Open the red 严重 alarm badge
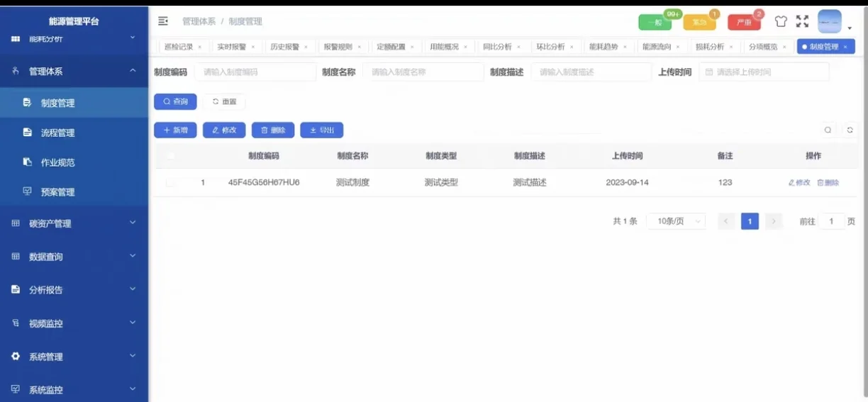Image resolution: width=868 pixels, height=402 pixels. pyautogui.click(x=744, y=23)
